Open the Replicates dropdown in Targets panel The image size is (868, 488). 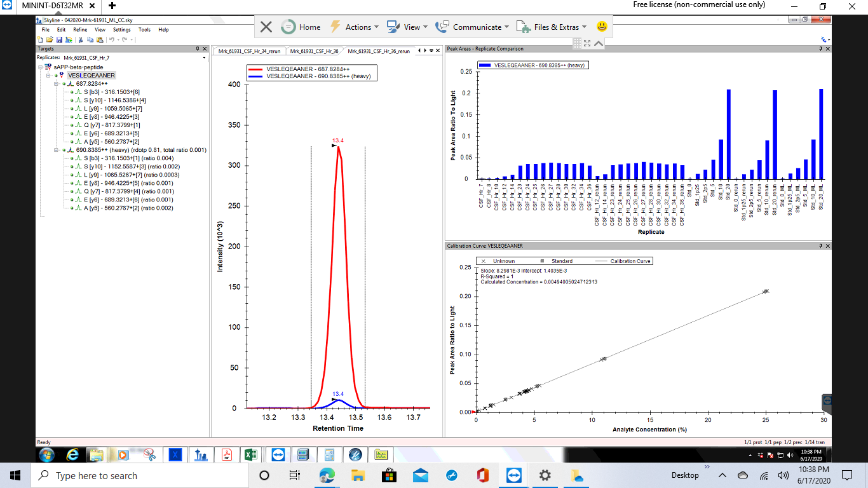tap(204, 57)
